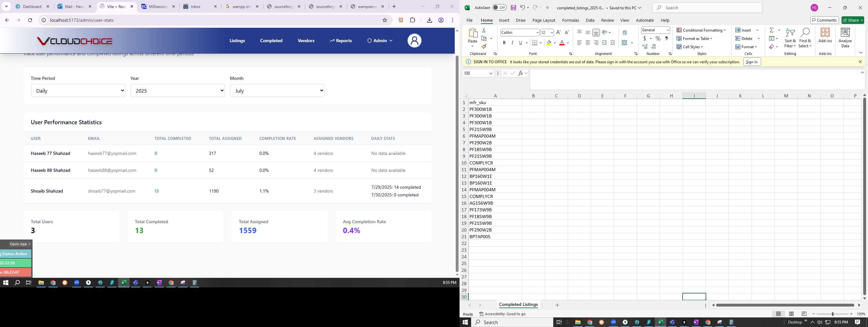Click Percent Style icon
This screenshot has height=327, width=868.
658,38
